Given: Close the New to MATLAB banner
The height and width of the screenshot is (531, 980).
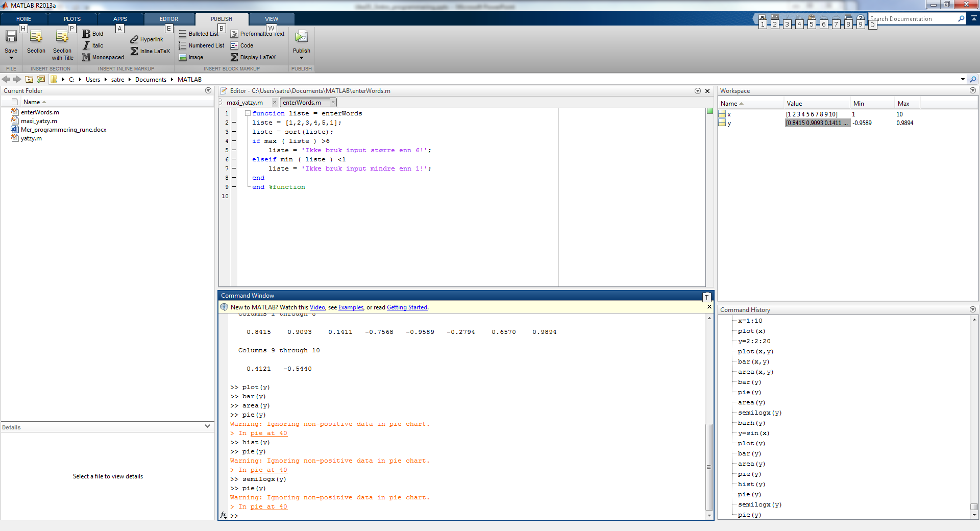Looking at the screenshot, I should [709, 307].
